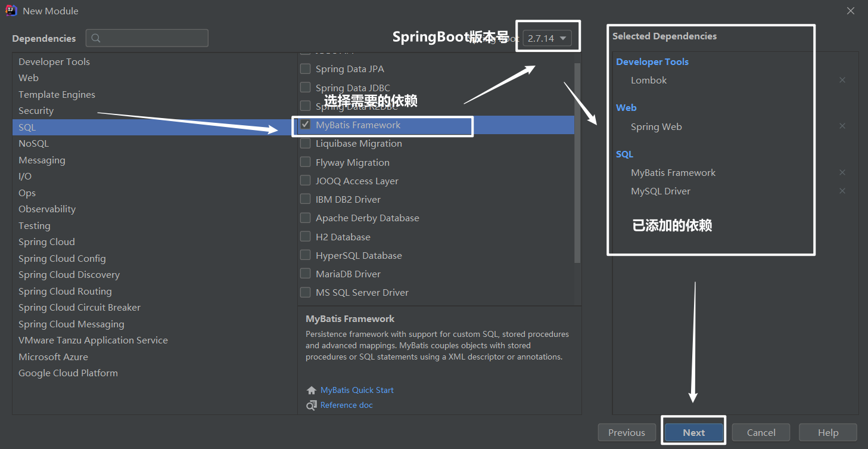Check the MariaDB Driver checkbox
The height and width of the screenshot is (449, 868).
coord(305,274)
